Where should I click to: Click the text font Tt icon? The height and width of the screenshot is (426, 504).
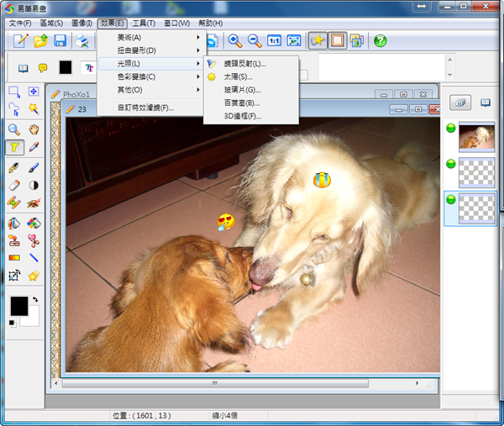pos(89,68)
